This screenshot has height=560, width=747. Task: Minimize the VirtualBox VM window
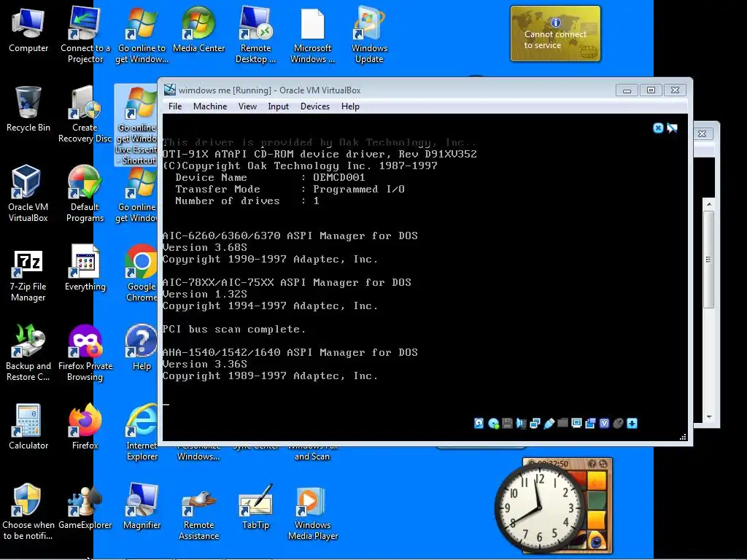[627, 90]
